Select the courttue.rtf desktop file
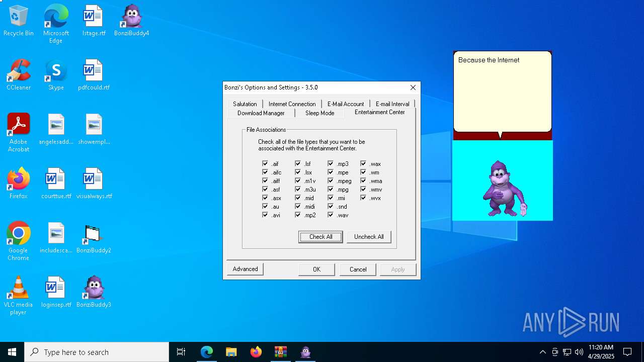The image size is (644, 362). tap(56, 184)
